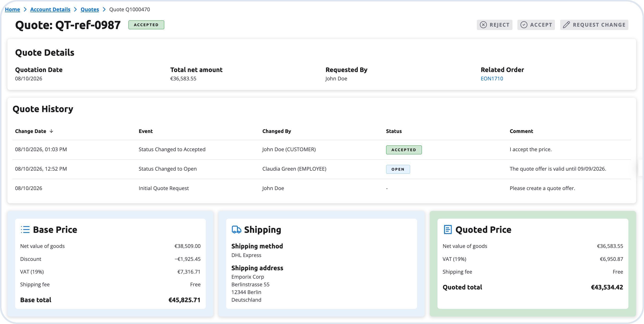Image resolution: width=644 pixels, height=324 pixels.
Task: Sort by Change Date column header
Action: coord(30,131)
